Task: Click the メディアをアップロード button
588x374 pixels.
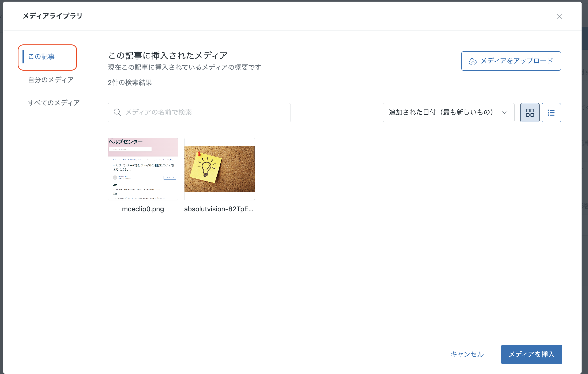Action: [x=511, y=61]
